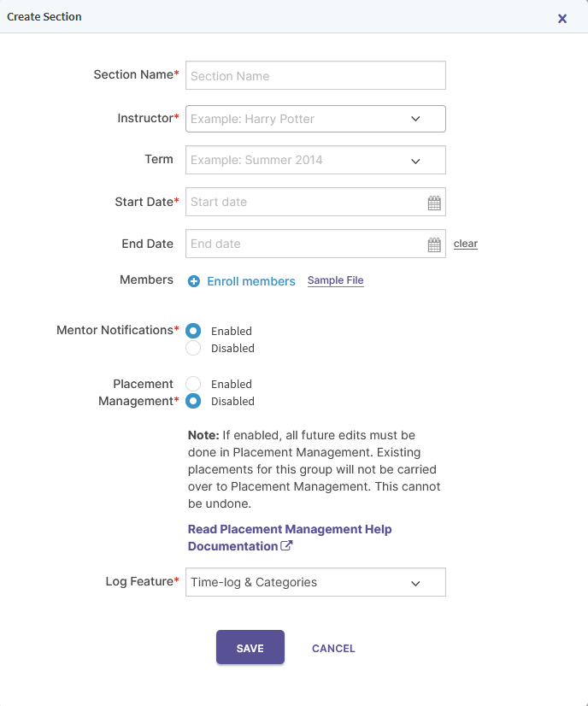Image resolution: width=588 pixels, height=706 pixels.
Task: Set Placement Management to Disabled
Action: coord(193,401)
